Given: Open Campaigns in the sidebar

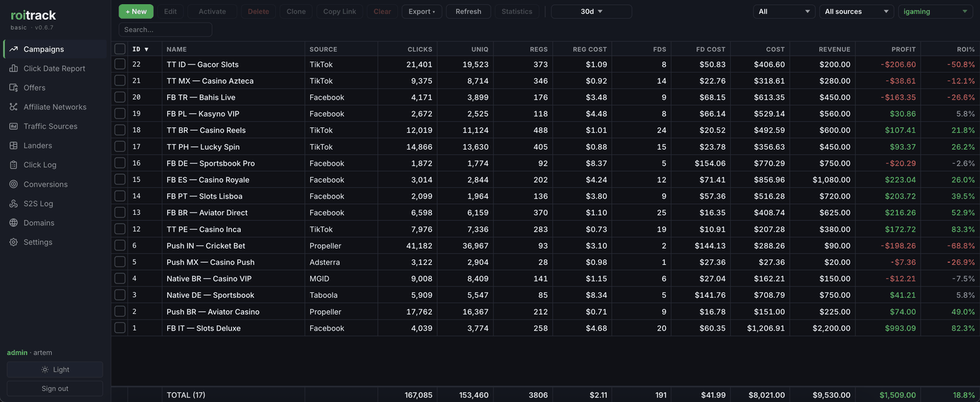Looking at the screenshot, I should point(55,49).
